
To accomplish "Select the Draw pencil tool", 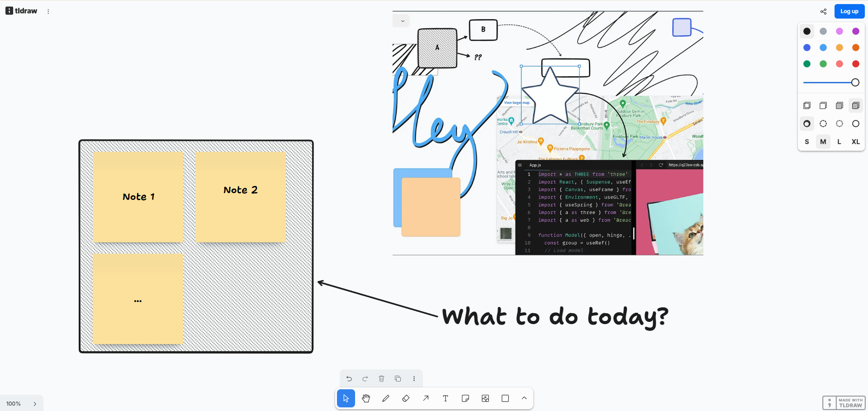I will point(386,398).
